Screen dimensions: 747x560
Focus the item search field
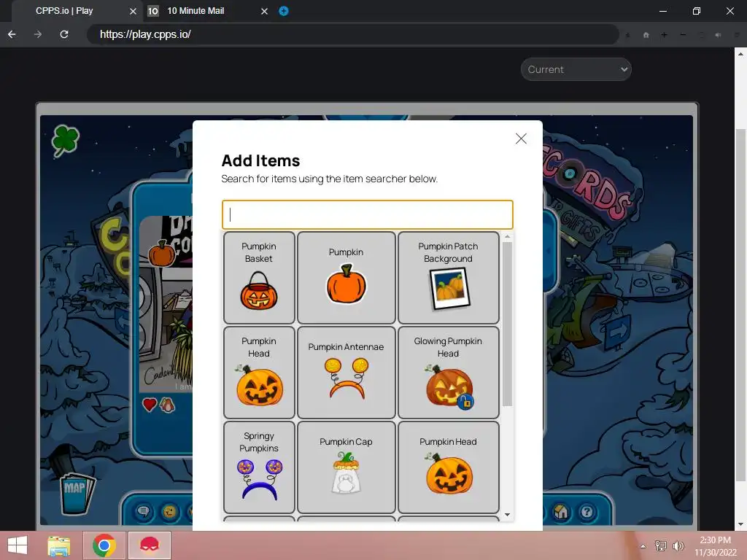(368, 215)
